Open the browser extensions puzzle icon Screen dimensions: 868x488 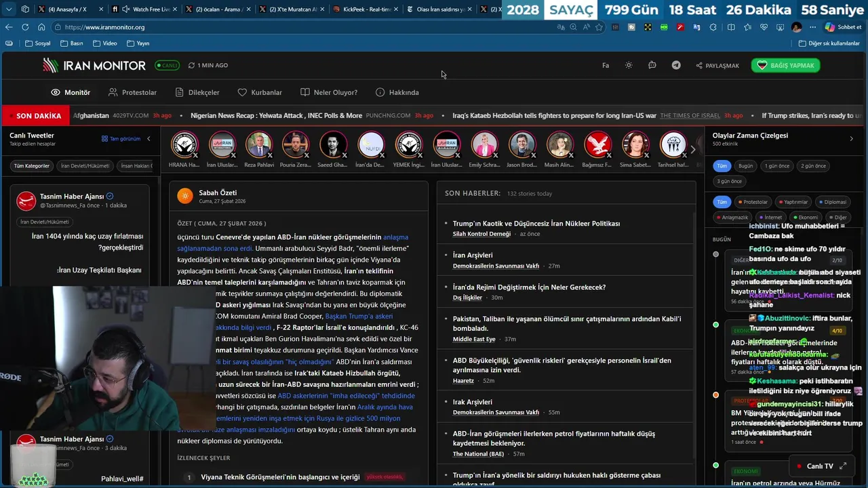coord(713,27)
